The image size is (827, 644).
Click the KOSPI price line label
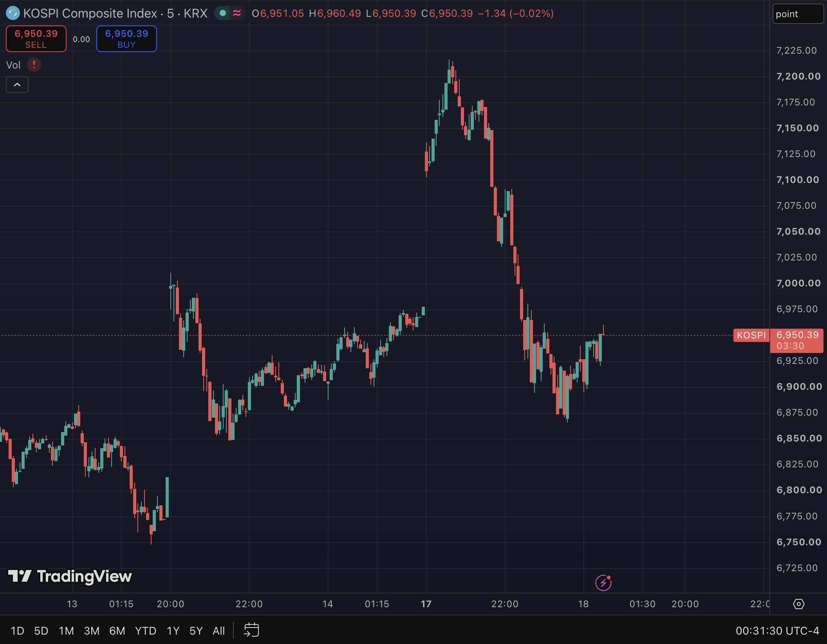click(751, 335)
